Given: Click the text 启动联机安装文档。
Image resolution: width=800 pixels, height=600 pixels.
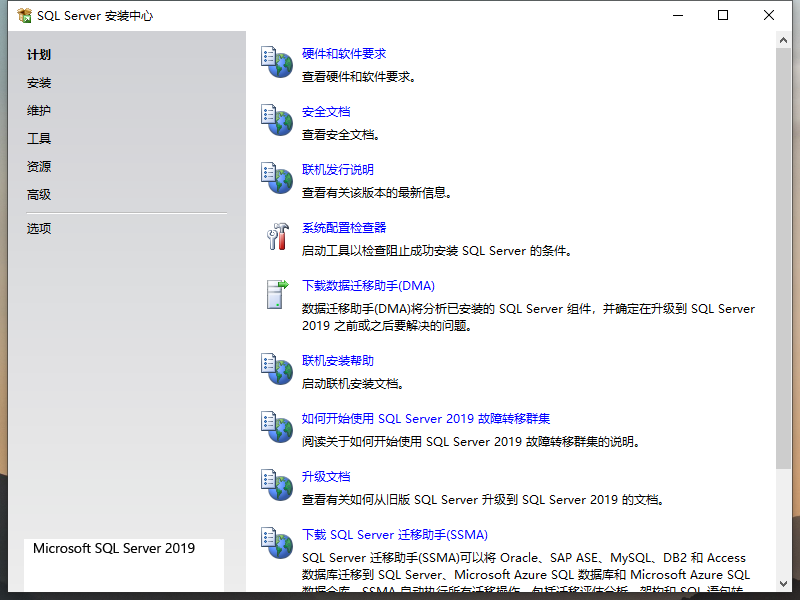Looking at the screenshot, I should pos(353,384).
